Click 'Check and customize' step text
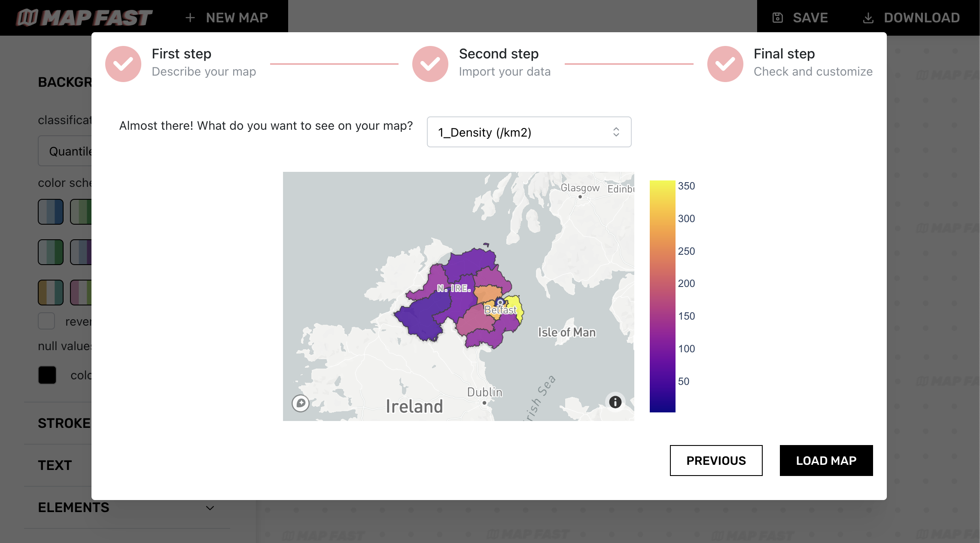The width and height of the screenshot is (980, 543). tap(813, 71)
